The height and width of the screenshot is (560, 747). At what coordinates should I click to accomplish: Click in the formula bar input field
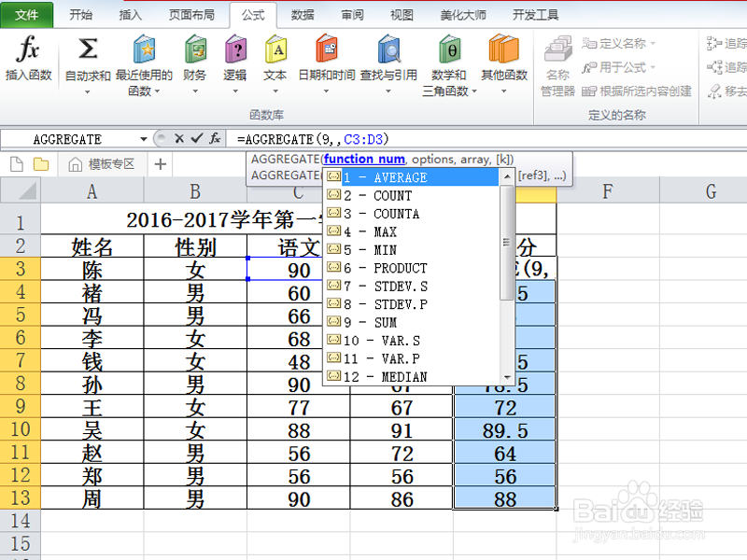486,139
